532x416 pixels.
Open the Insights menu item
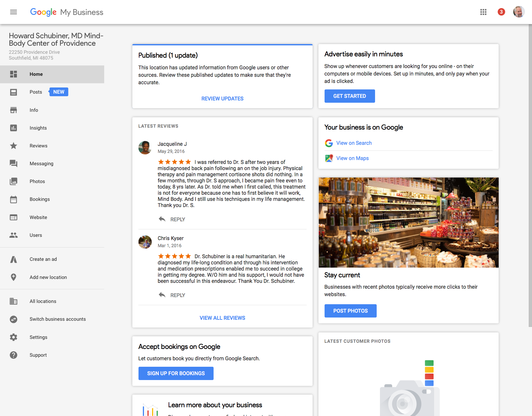(x=52, y=128)
